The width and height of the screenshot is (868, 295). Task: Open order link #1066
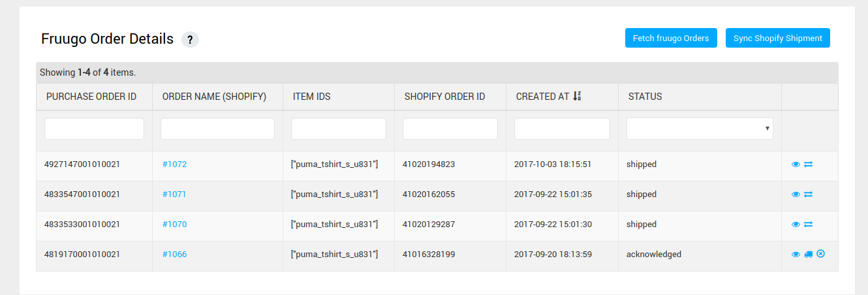174,255
